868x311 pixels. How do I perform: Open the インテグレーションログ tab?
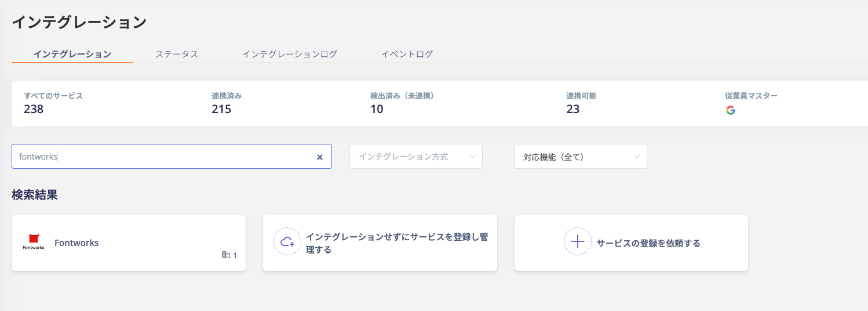290,54
